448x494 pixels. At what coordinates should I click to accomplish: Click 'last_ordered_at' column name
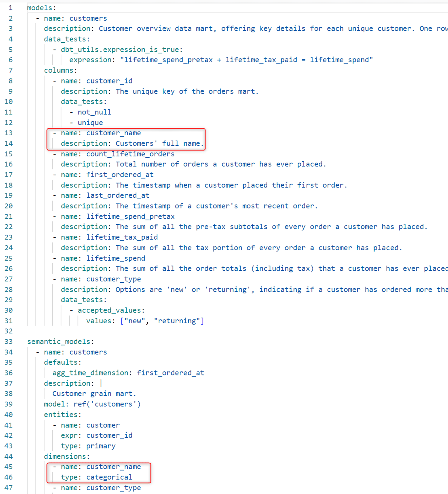[x=118, y=196]
